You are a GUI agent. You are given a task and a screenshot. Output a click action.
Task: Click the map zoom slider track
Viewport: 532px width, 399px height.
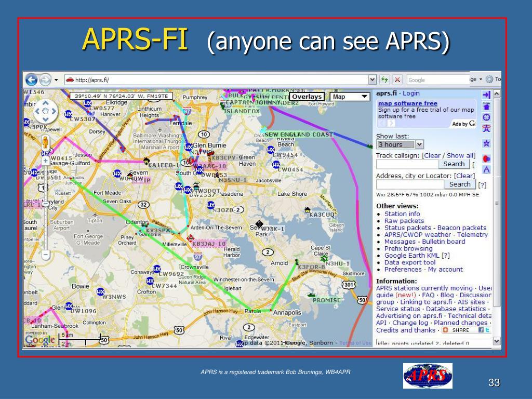(x=46, y=207)
